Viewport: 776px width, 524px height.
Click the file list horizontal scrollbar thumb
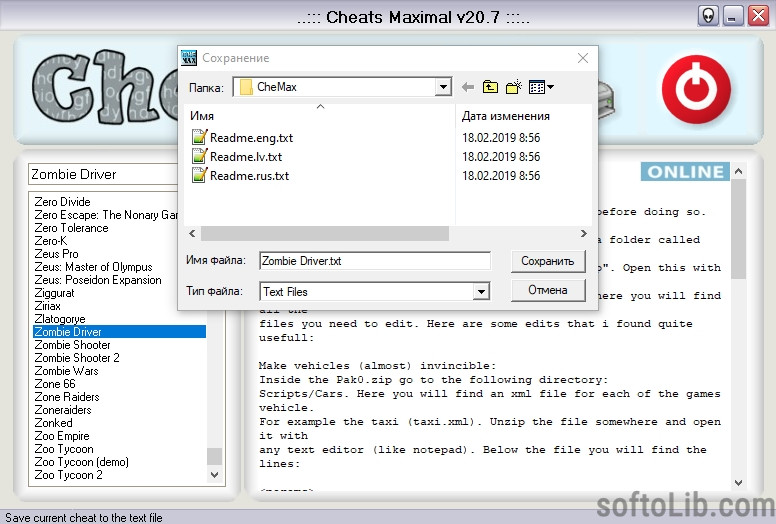click(325, 233)
